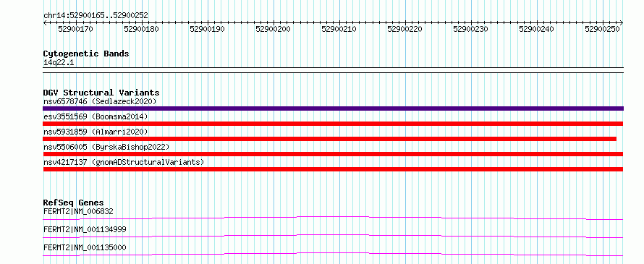Click the magenta FERMT2|NM_001134999 transcript line

[333, 236]
